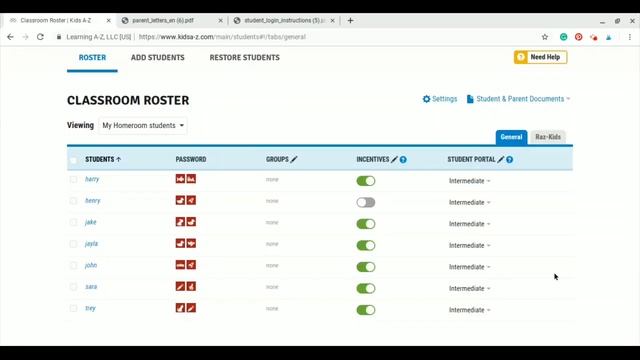The image size is (640, 360).
Task: Click the site lock icon in address bar
Action: point(59,37)
